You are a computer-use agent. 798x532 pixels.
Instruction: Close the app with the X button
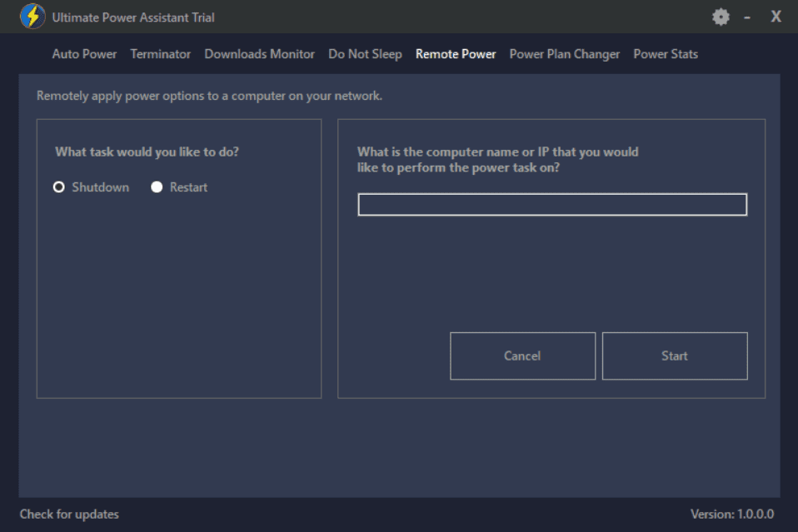(776, 17)
